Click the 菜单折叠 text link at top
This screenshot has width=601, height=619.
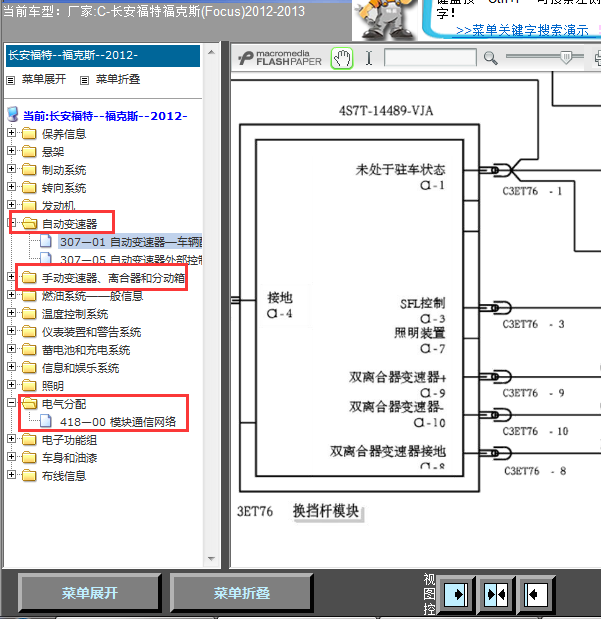pos(118,79)
